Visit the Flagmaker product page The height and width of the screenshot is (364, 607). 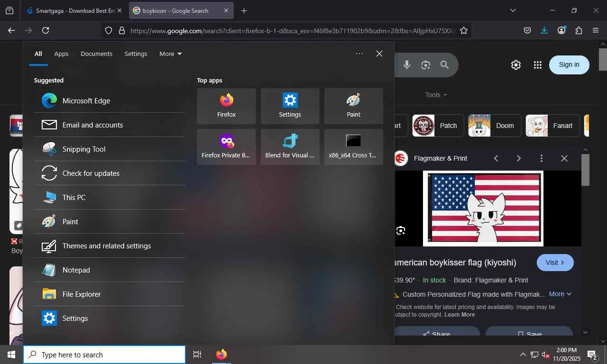(555, 263)
